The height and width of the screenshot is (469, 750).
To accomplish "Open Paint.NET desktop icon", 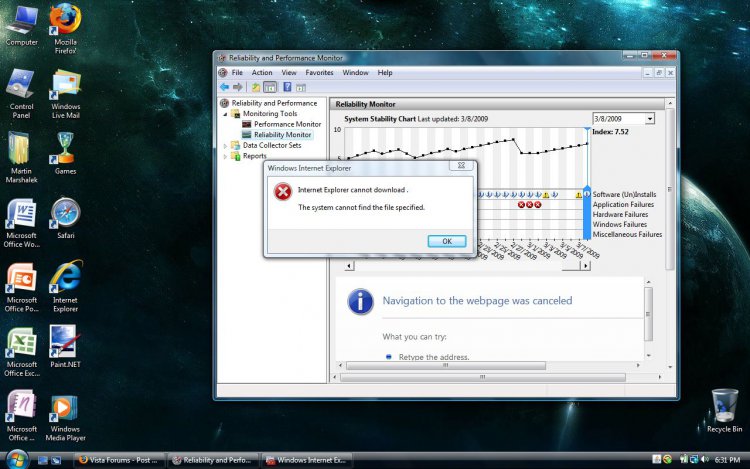I will (66, 347).
